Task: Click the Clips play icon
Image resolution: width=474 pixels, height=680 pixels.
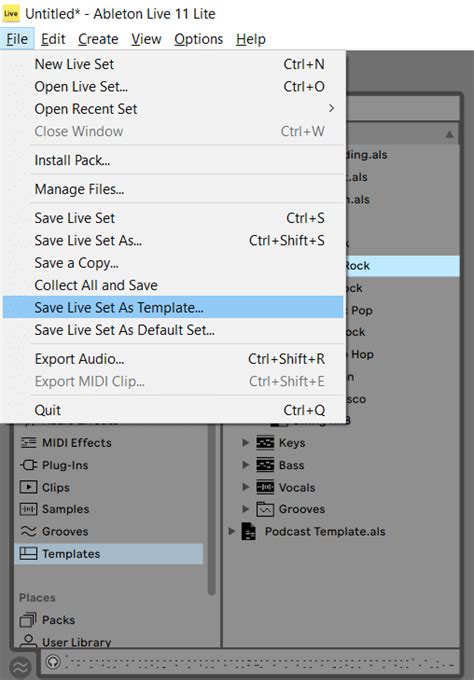Action: tap(28, 487)
